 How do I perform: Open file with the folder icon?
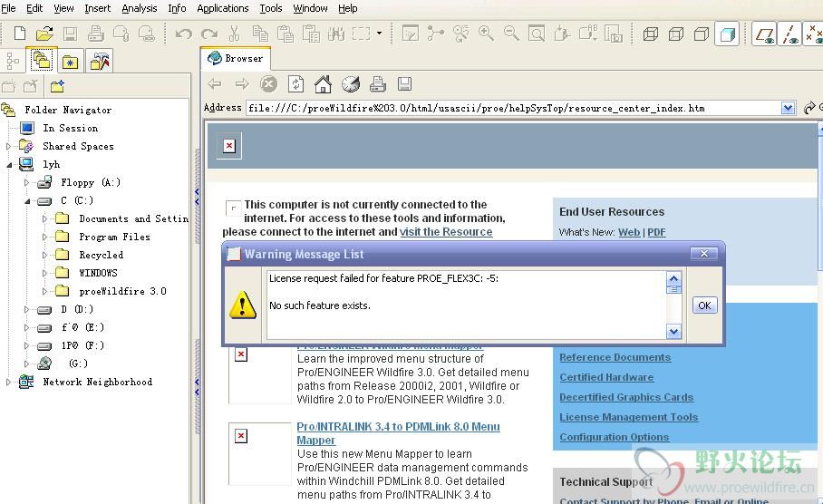(44, 34)
